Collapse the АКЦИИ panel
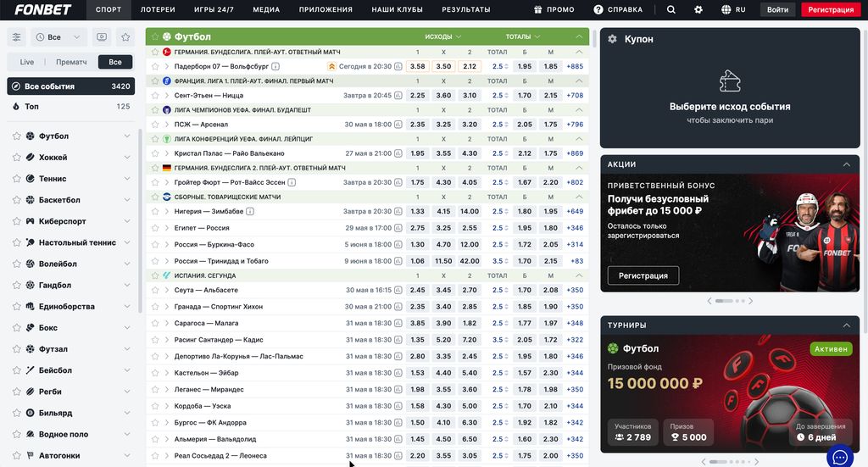868x467 pixels. coord(847,164)
